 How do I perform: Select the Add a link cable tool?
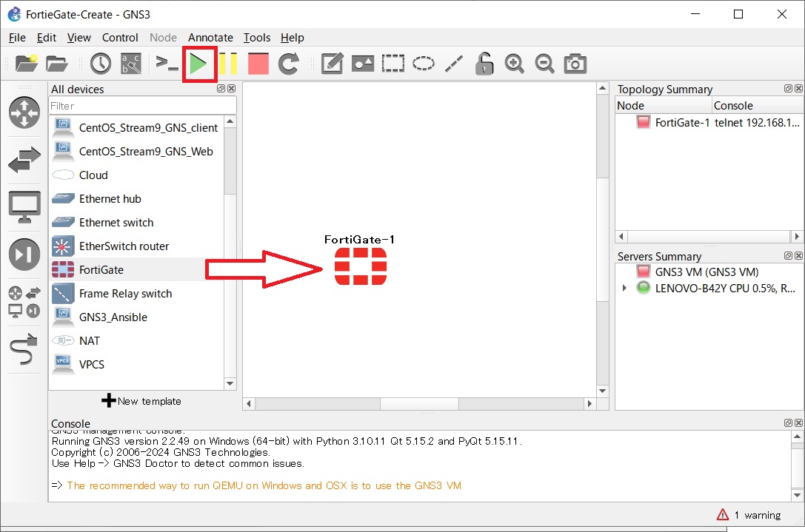(x=24, y=349)
